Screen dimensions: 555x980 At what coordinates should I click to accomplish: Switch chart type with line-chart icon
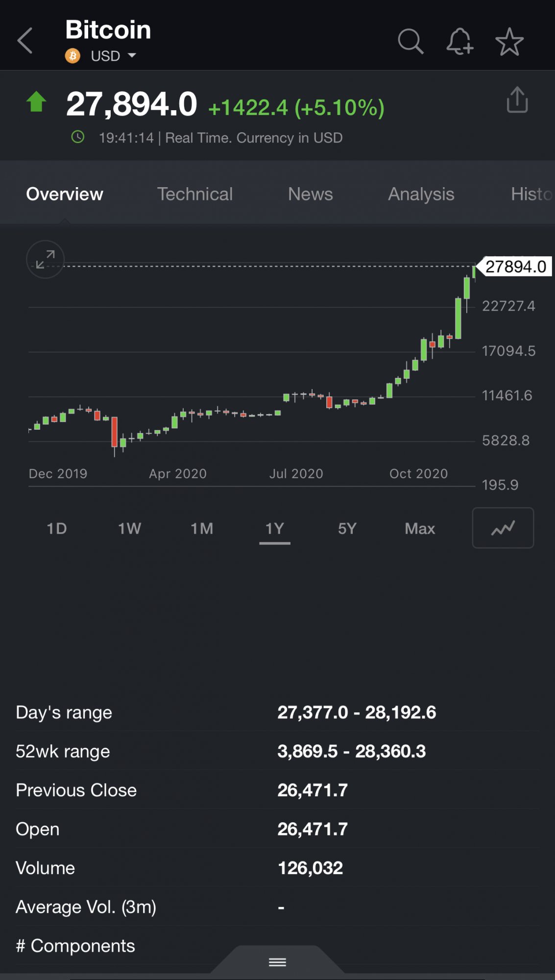pyautogui.click(x=503, y=528)
